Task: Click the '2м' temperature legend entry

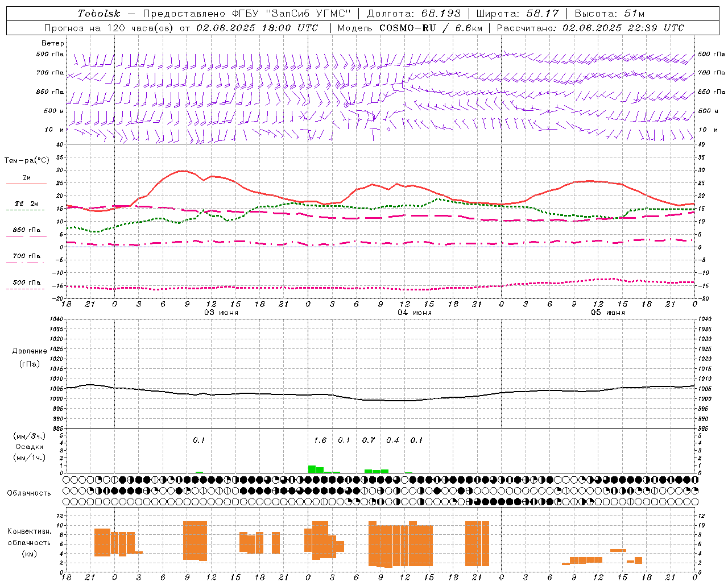Action: 27,178
